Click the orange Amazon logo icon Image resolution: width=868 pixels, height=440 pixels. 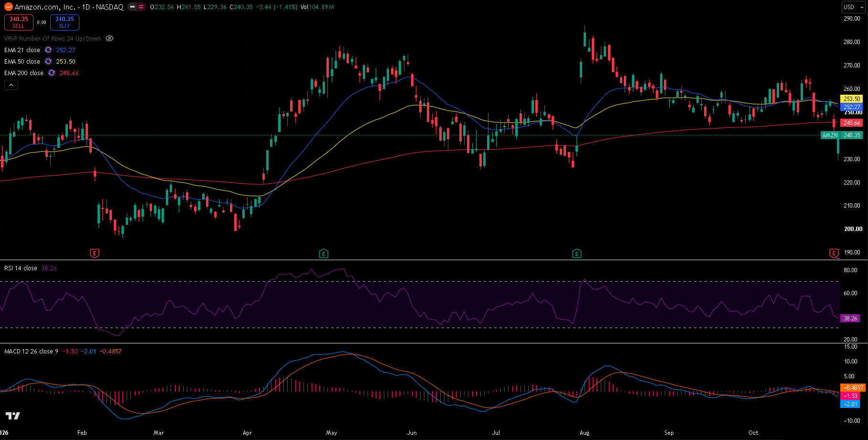pyautogui.click(x=8, y=7)
